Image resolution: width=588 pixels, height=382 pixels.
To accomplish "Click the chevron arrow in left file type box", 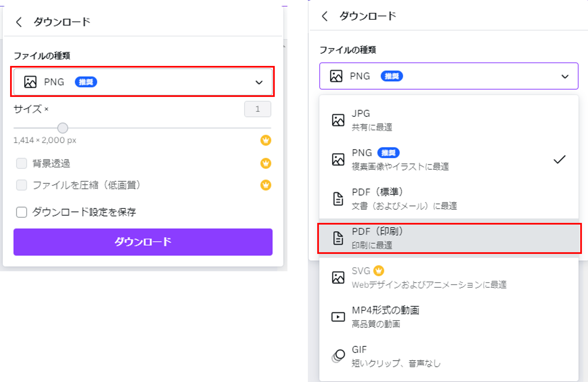I will point(259,82).
